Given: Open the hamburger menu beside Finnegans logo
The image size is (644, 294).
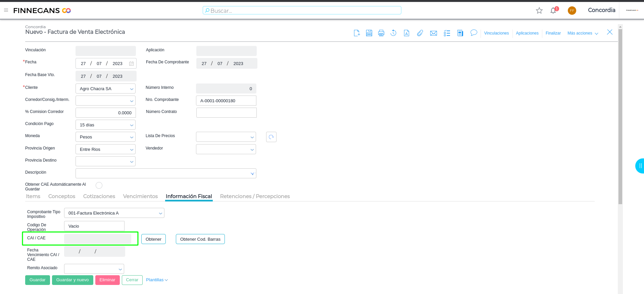Looking at the screenshot, I should click(6, 10).
